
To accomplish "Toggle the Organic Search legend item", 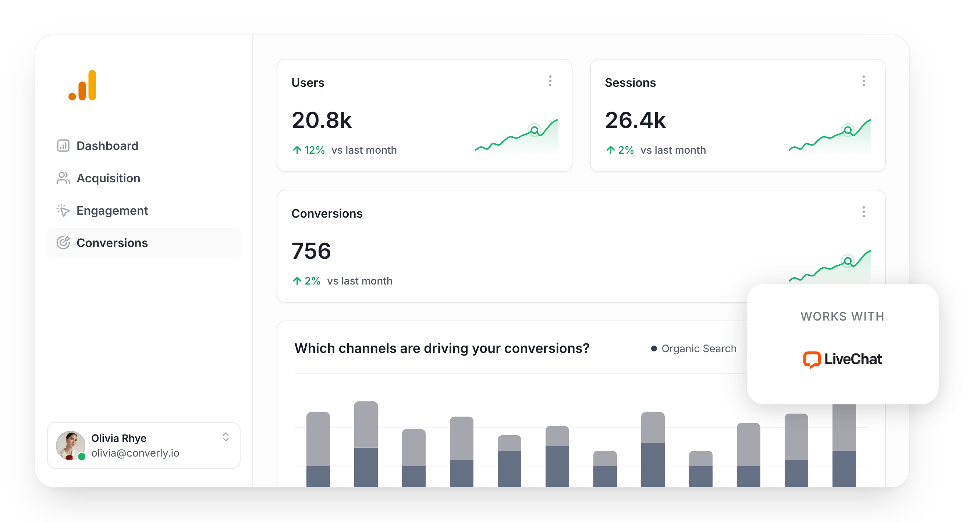I will [x=694, y=348].
